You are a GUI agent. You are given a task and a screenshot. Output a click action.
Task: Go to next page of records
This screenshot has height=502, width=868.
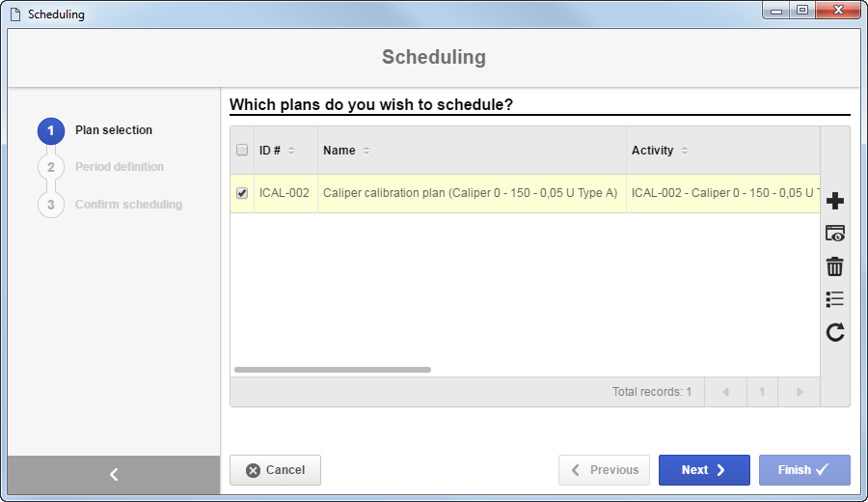[x=799, y=392]
